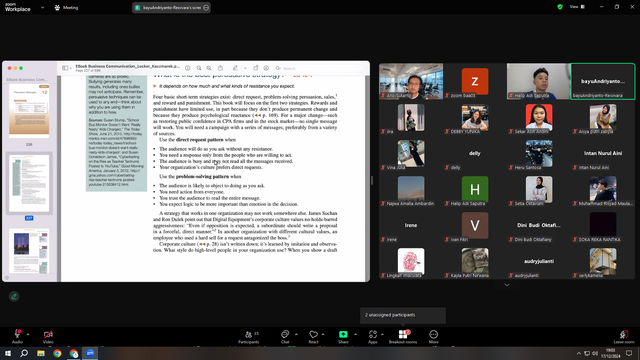Click the markup pen in Preview toolbar
Viewport: 640px width, 360px height.
tap(235, 68)
